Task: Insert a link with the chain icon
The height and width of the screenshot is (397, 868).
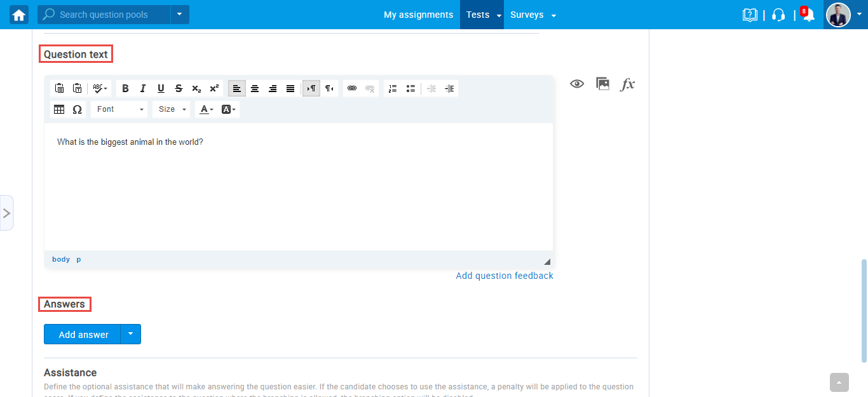Action: click(352, 88)
